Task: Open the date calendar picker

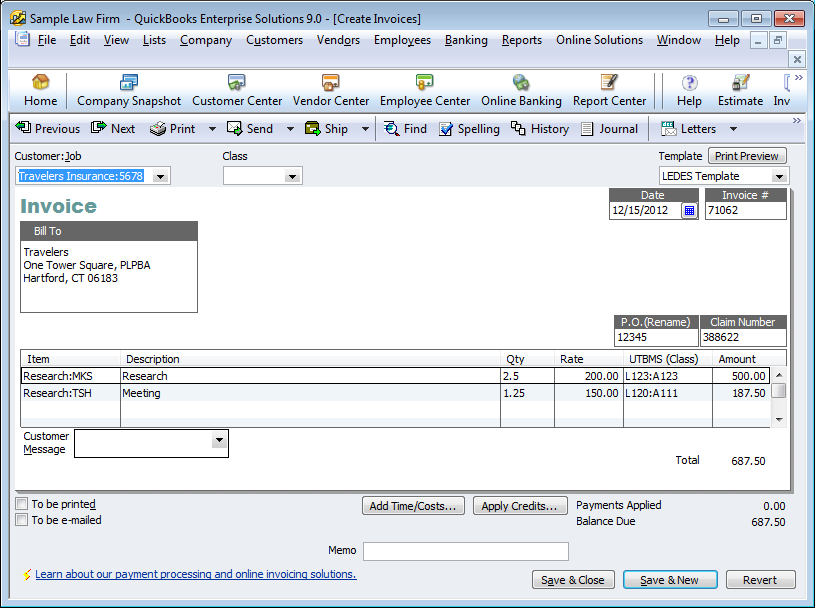Action: coord(689,210)
